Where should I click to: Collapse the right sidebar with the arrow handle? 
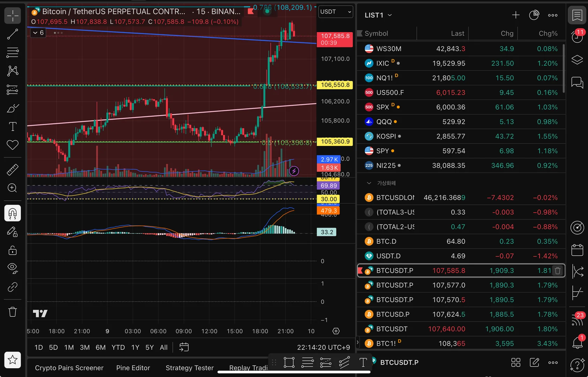[357, 342]
